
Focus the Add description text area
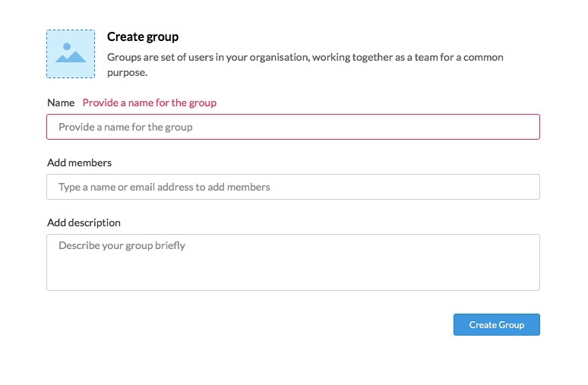tap(293, 263)
